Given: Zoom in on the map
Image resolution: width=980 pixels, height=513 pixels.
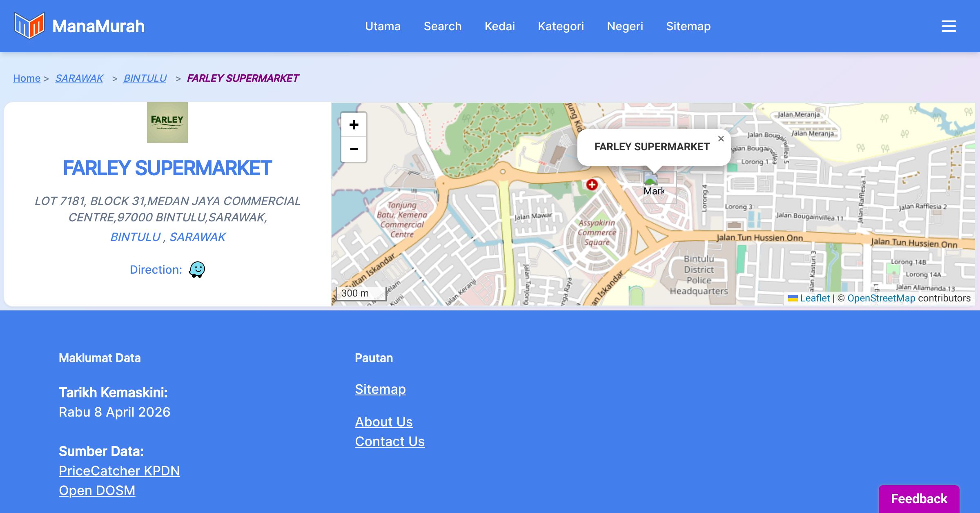Looking at the screenshot, I should (354, 125).
